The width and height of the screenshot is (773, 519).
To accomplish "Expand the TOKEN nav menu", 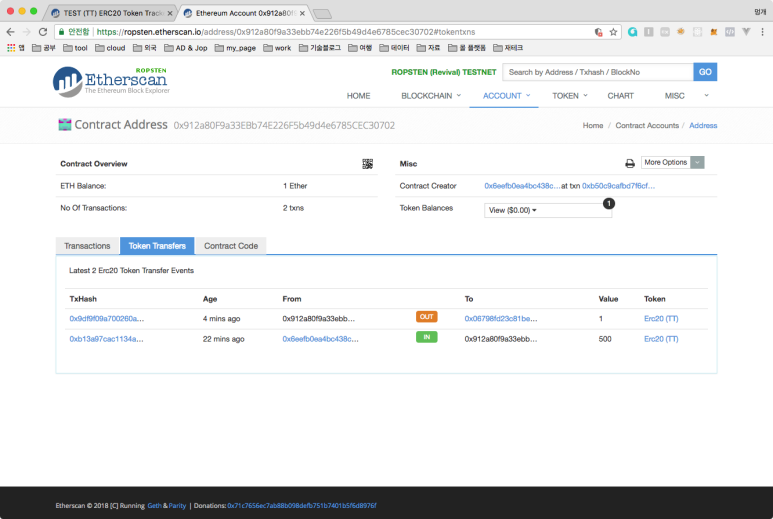I will (570, 96).
